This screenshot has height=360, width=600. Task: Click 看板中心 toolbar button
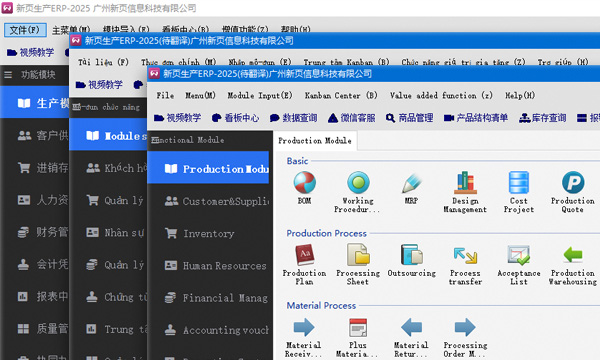tap(236, 118)
